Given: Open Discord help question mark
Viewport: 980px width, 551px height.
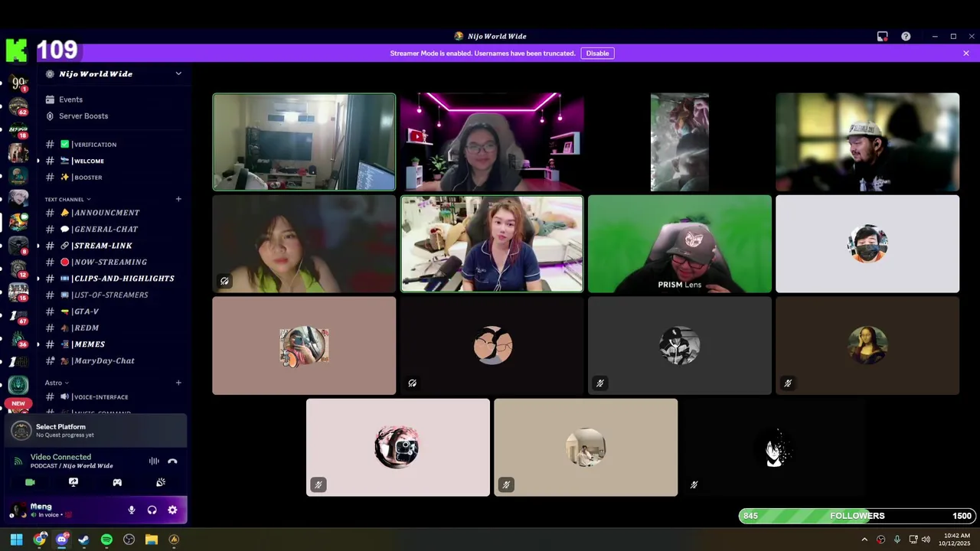Looking at the screenshot, I should pyautogui.click(x=906, y=36).
